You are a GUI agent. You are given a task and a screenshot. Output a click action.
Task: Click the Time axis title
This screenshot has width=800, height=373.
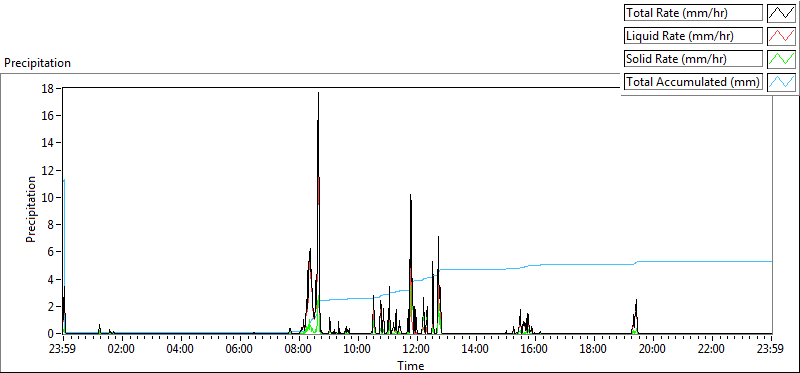coord(411,365)
